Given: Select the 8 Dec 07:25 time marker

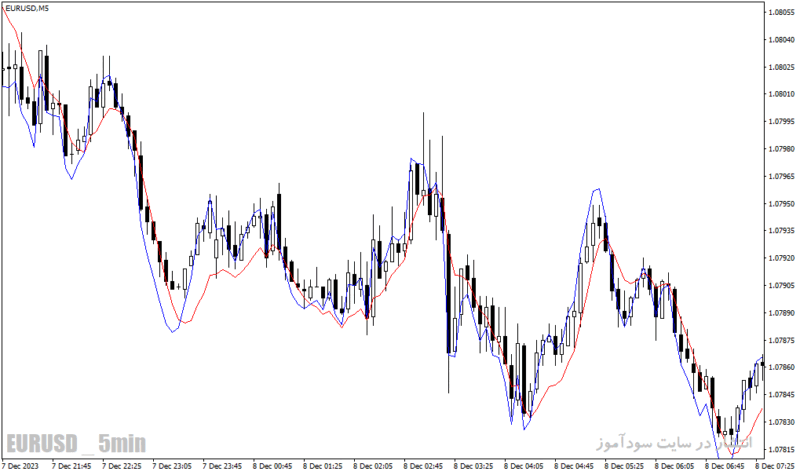Looking at the screenshot, I should tap(776, 466).
